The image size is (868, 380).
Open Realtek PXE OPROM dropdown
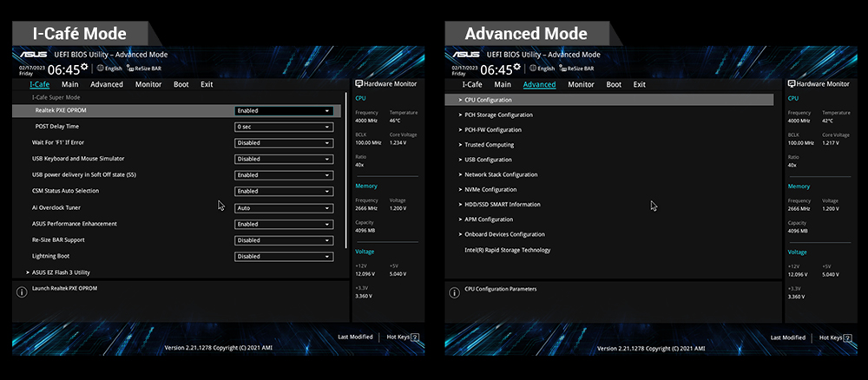pyautogui.click(x=284, y=111)
